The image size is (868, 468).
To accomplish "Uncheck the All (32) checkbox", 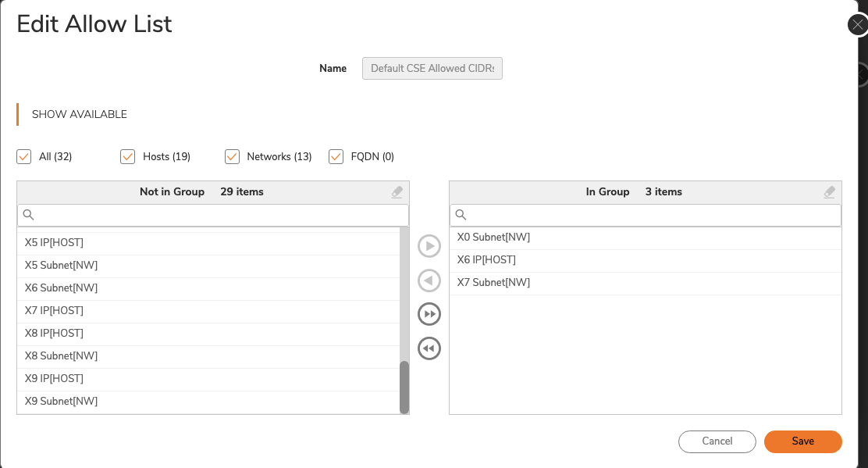I will pyautogui.click(x=24, y=157).
